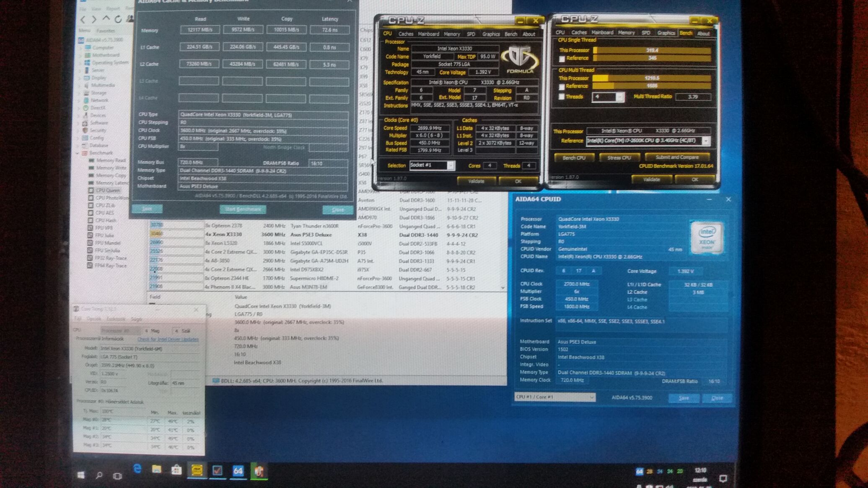Open File Explorer from the taskbar
The width and height of the screenshot is (868, 488).
coord(156,469)
